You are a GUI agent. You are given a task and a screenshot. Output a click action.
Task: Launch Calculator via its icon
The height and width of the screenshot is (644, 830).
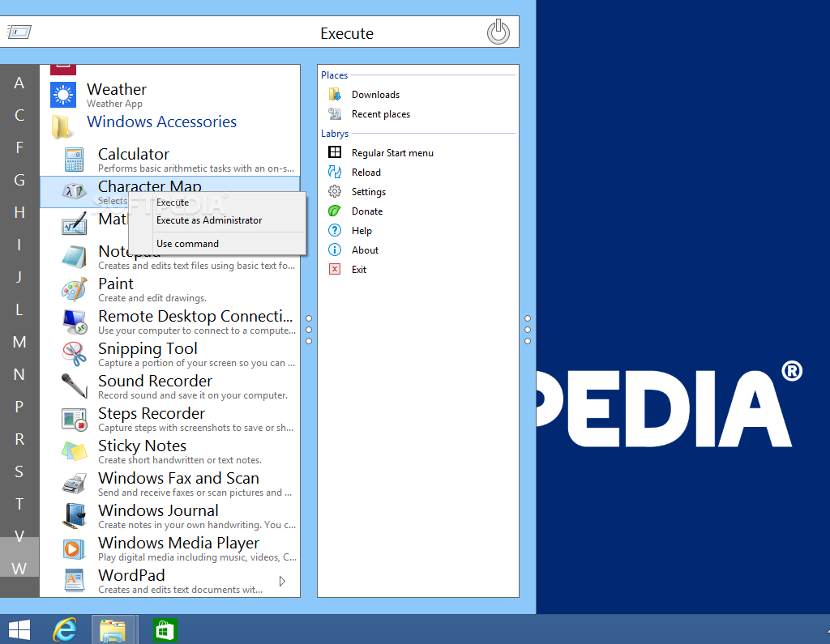pos(74,160)
